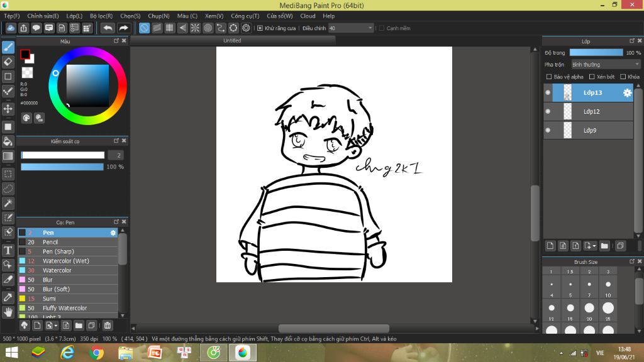Screen dimensions: 644x362
Task: Expand the add-brush dropdown arrow in Cọ panel
Action: click(56, 326)
